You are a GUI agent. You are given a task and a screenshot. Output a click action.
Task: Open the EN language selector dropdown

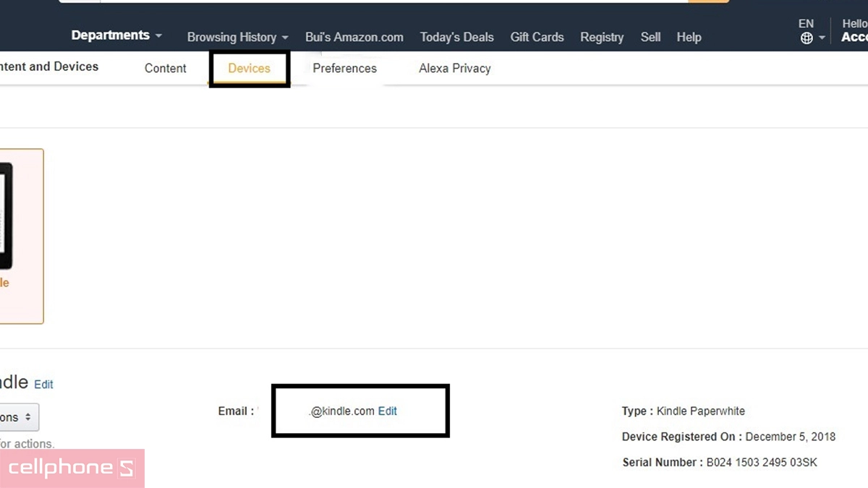tap(811, 31)
